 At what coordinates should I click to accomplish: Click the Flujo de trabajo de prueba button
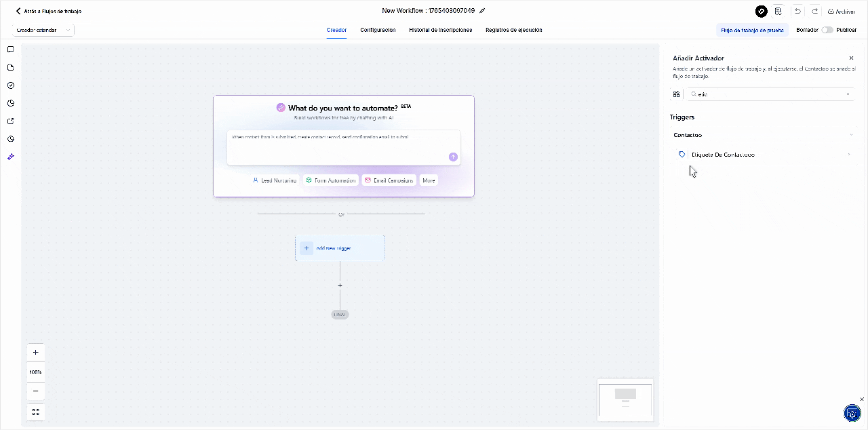(x=752, y=30)
